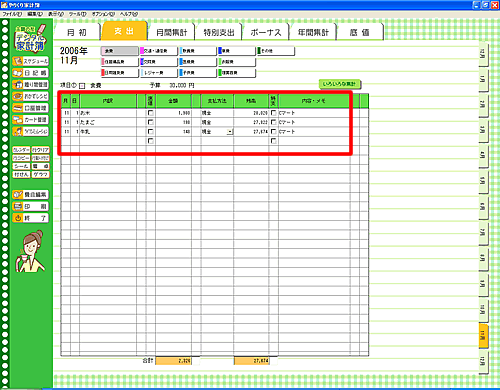Open the 日記帳 diary icon button

tap(30, 73)
